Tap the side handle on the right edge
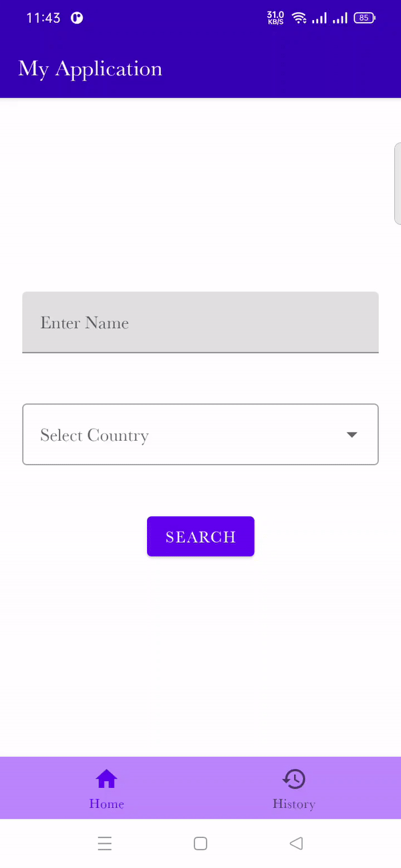 pos(398,184)
